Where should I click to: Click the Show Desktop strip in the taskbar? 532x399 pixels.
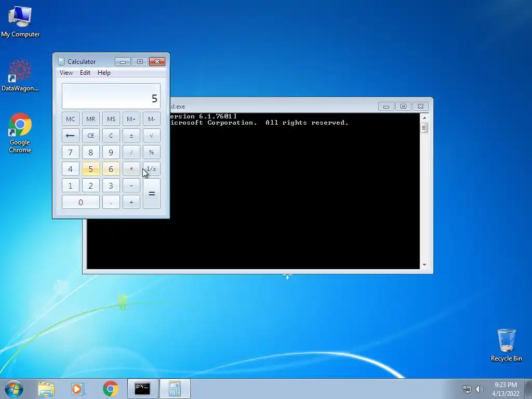click(x=529, y=389)
